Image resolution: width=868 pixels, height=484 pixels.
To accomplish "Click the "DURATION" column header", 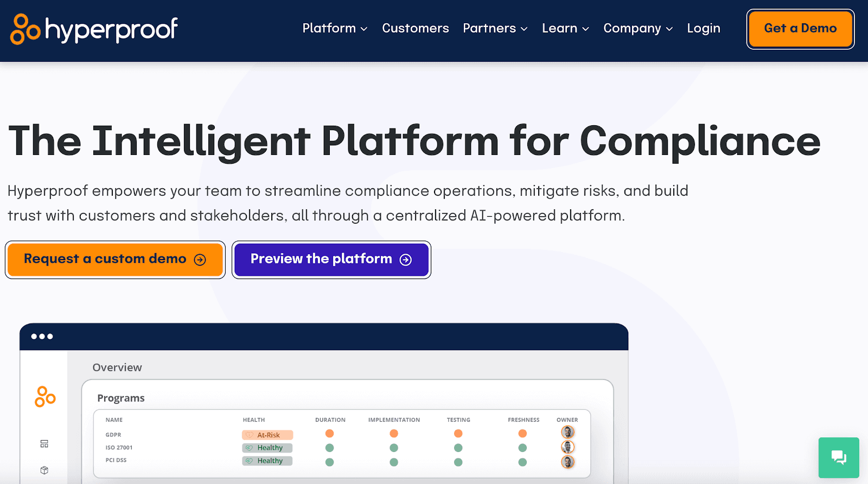I will click(x=330, y=420).
